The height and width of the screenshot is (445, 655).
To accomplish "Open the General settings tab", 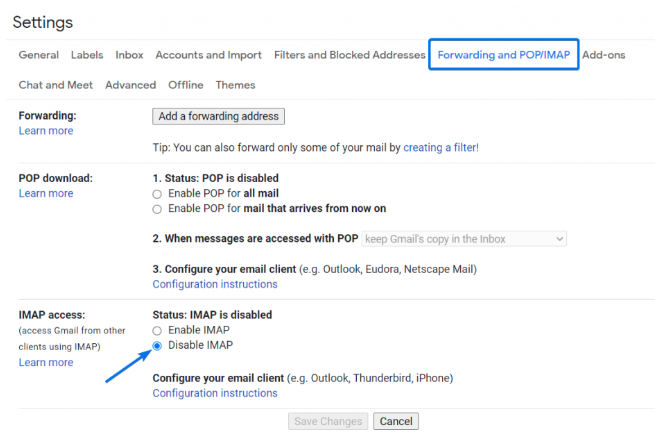I will [39, 55].
